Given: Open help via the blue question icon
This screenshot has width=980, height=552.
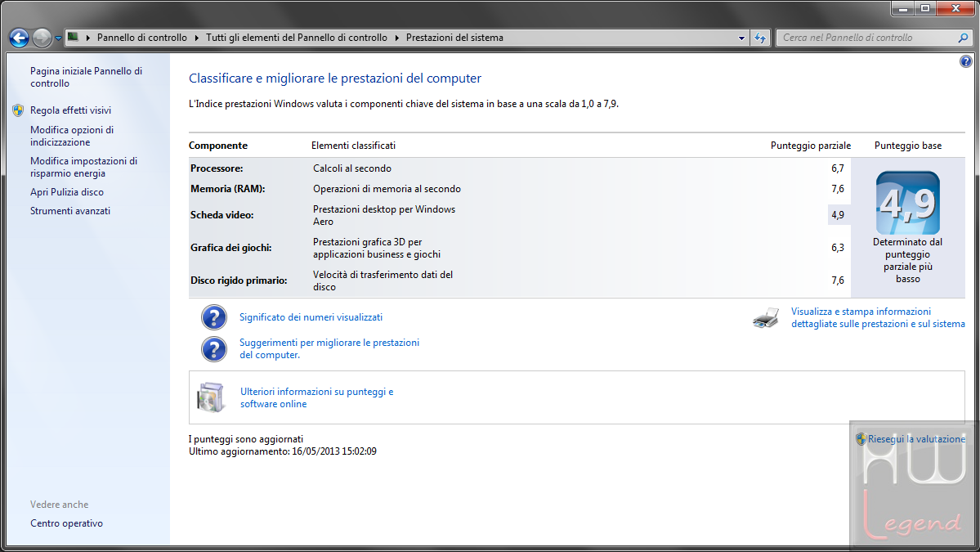Looking at the screenshot, I should click(965, 61).
